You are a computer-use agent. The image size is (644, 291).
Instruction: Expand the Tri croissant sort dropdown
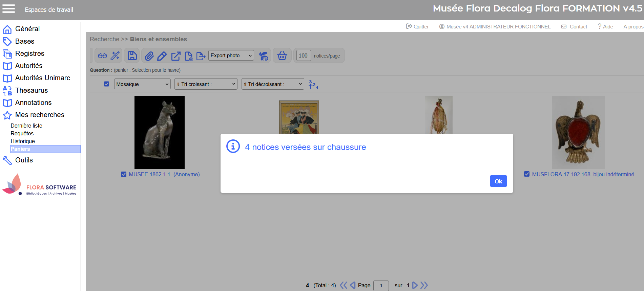206,84
